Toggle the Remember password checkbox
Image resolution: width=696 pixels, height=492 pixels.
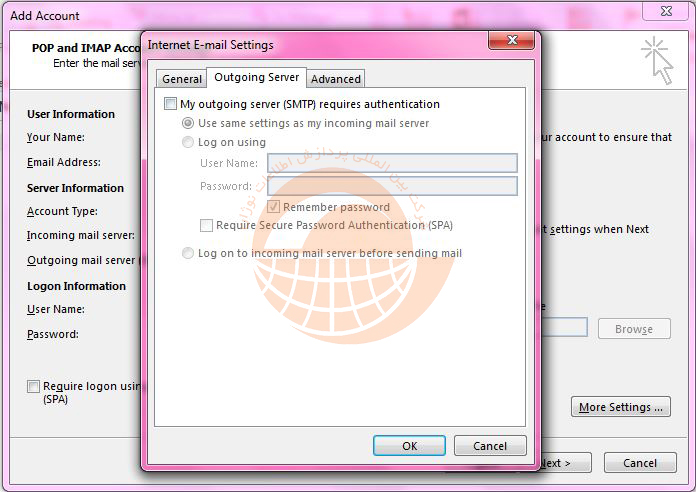click(274, 207)
